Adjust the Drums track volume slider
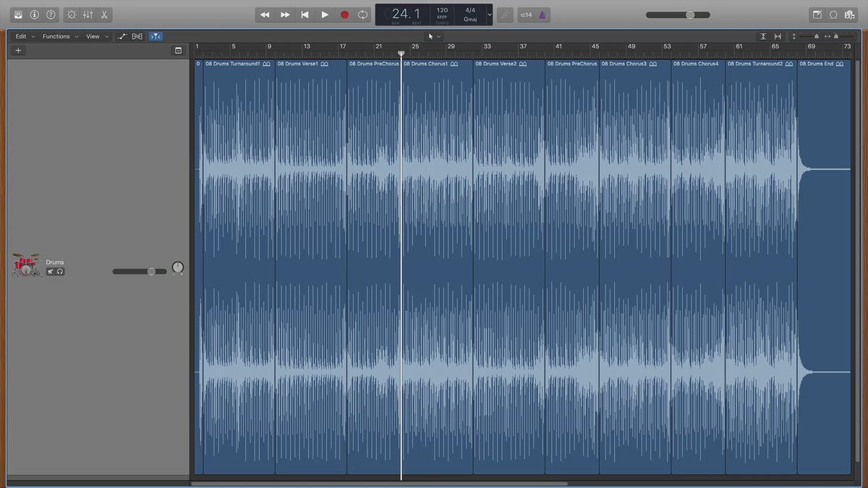Viewport: 868px width, 488px height. tap(151, 271)
